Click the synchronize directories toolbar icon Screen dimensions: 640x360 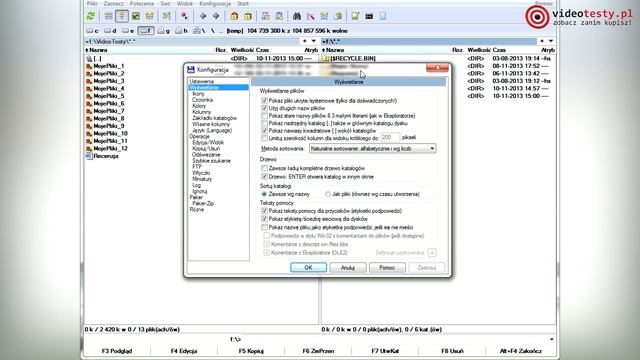[324, 16]
